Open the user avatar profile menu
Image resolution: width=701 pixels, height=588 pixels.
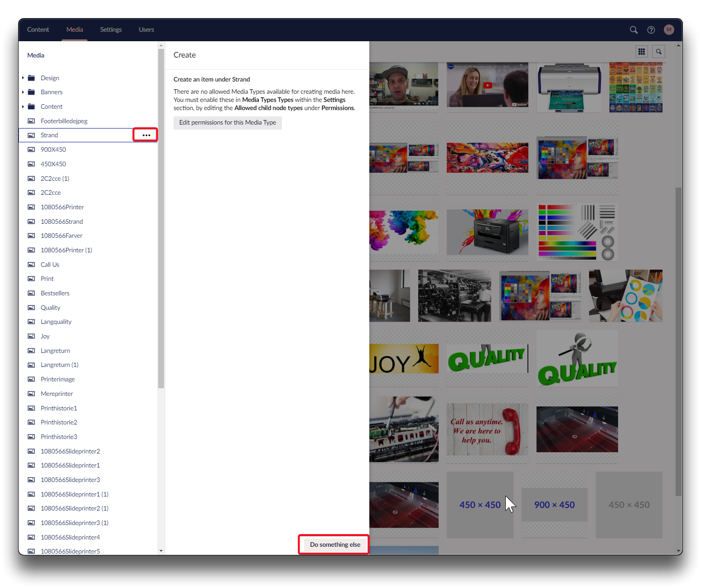tap(669, 30)
